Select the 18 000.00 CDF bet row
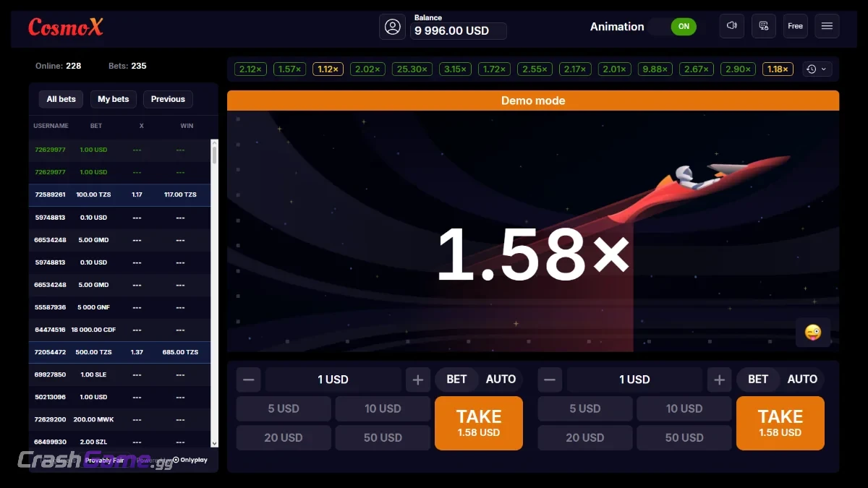This screenshot has width=868, height=488. [120, 330]
